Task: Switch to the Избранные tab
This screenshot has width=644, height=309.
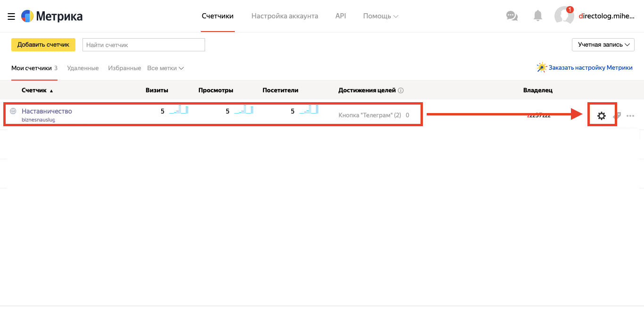Action: click(124, 68)
